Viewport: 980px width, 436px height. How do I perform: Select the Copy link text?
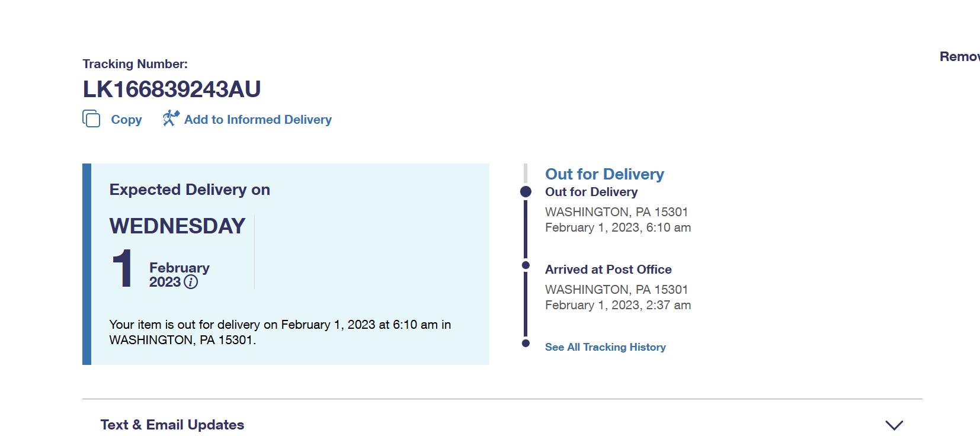(126, 120)
